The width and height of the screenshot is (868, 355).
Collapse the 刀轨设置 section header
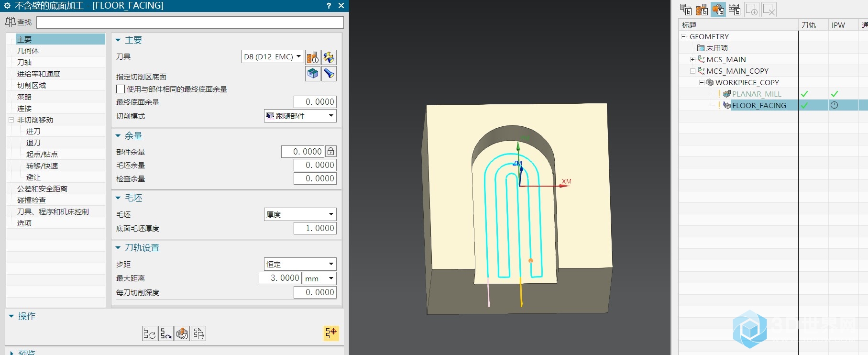(118, 248)
